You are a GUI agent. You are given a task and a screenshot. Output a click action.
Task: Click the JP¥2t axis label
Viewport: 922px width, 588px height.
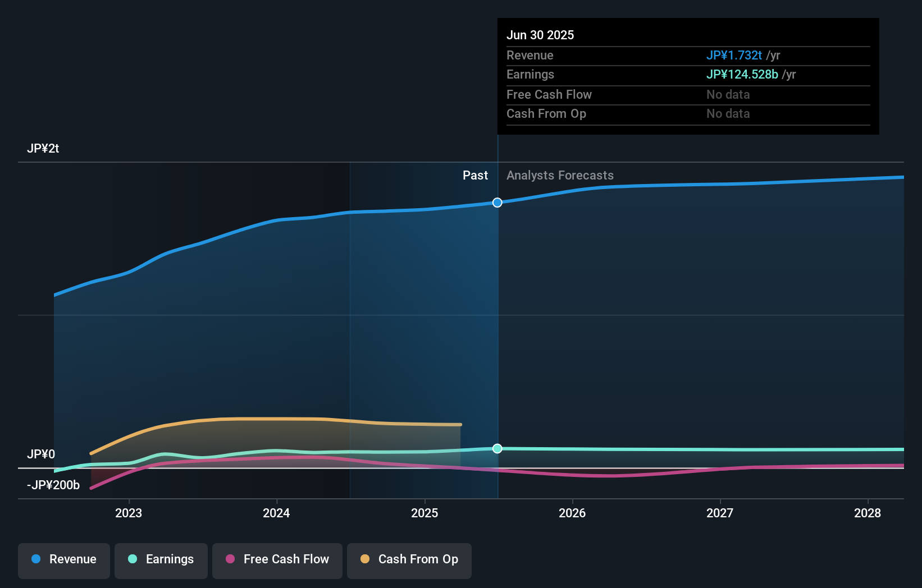click(x=42, y=148)
